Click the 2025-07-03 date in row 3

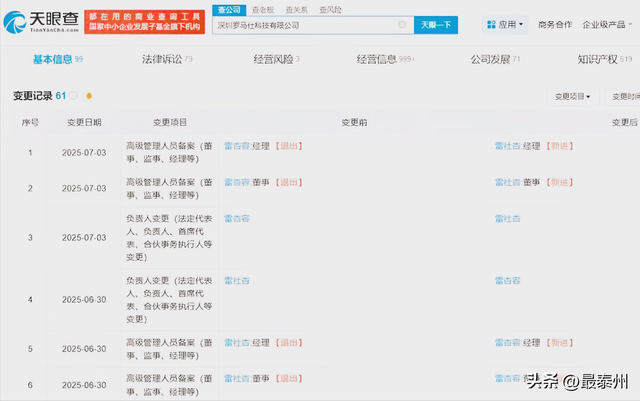(x=84, y=238)
